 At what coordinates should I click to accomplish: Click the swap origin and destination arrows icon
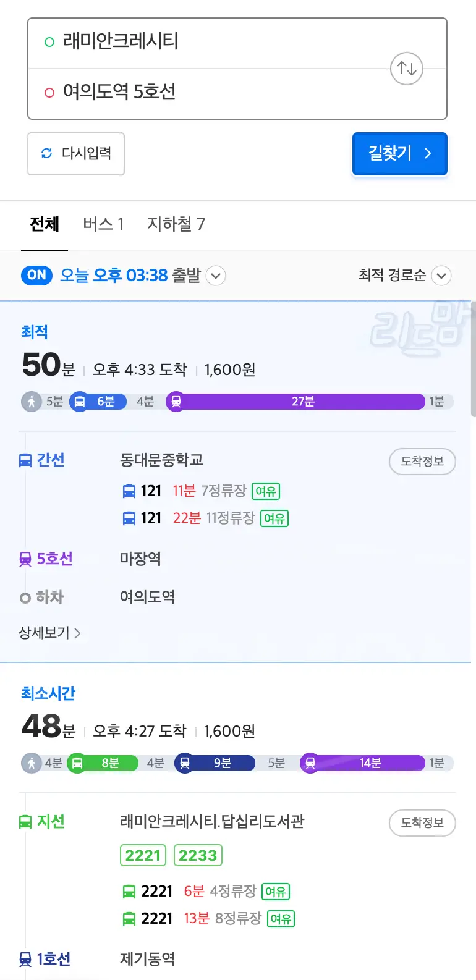tap(406, 69)
